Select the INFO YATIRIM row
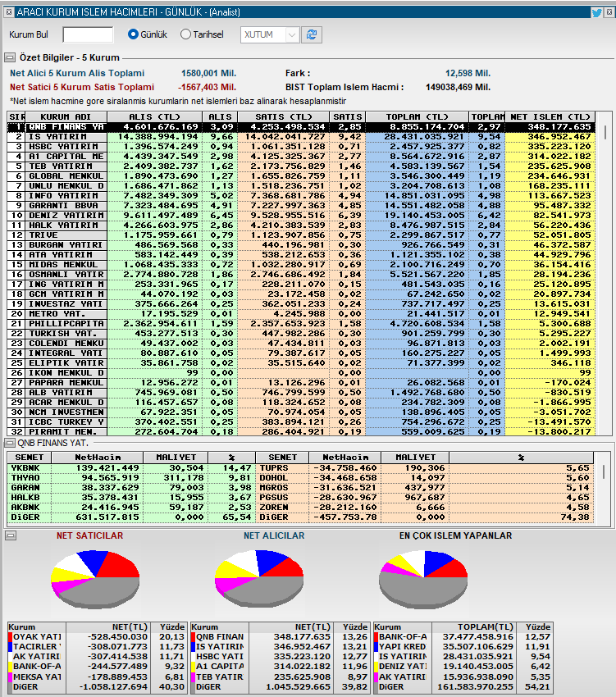This screenshot has width=616, height=697. pos(301,196)
